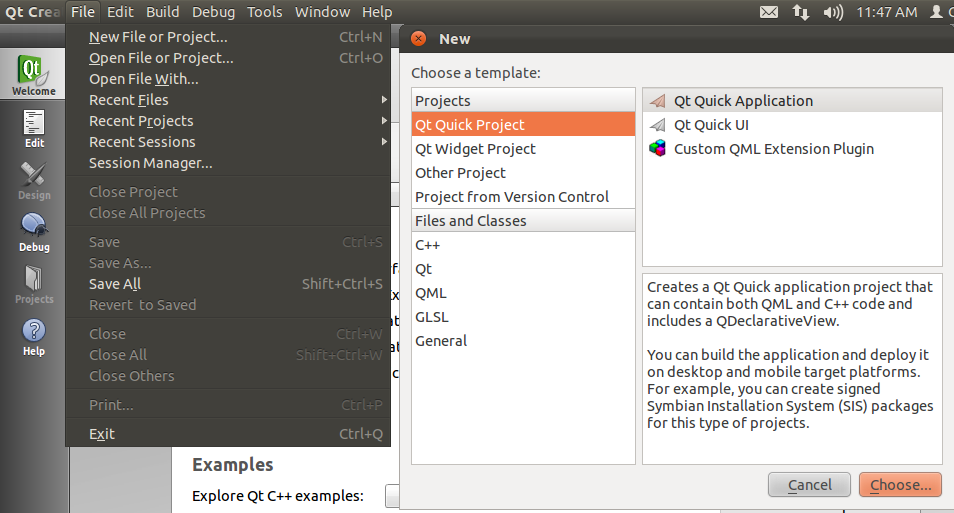Select Project from Version Control category
Screen dimensions: 954x513
(512, 197)
